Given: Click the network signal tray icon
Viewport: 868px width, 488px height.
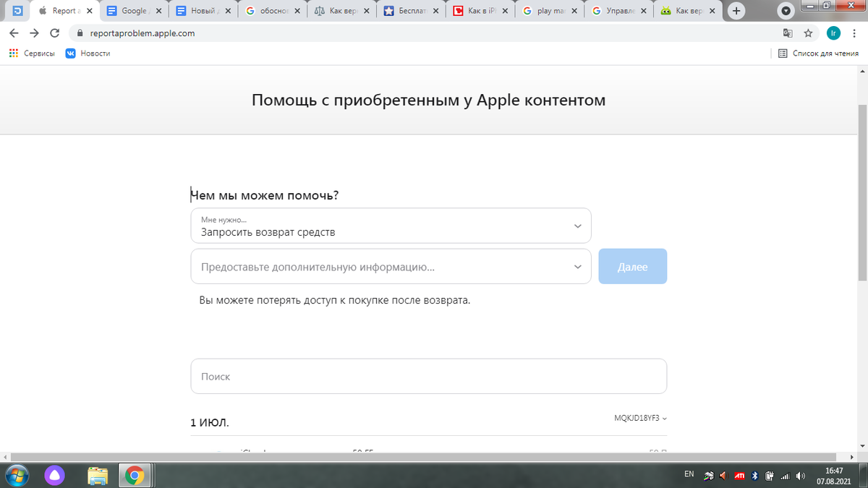Looking at the screenshot, I should (x=785, y=476).
